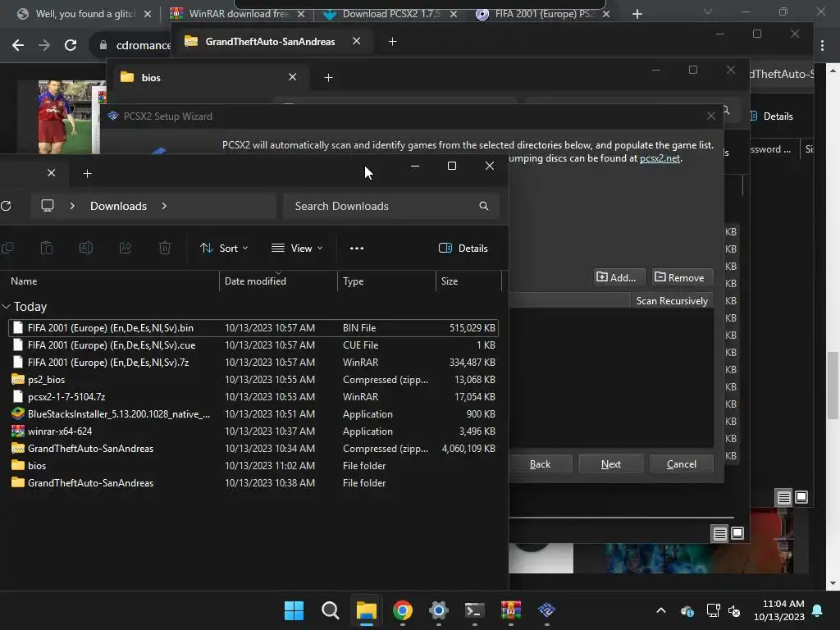Click Next in PCSX2 Setup Wizard

pyautogui.click(x=610, y=464)
